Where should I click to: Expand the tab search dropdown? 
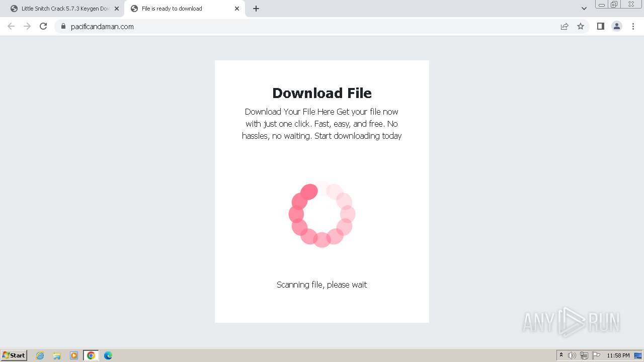pos(584,9)
